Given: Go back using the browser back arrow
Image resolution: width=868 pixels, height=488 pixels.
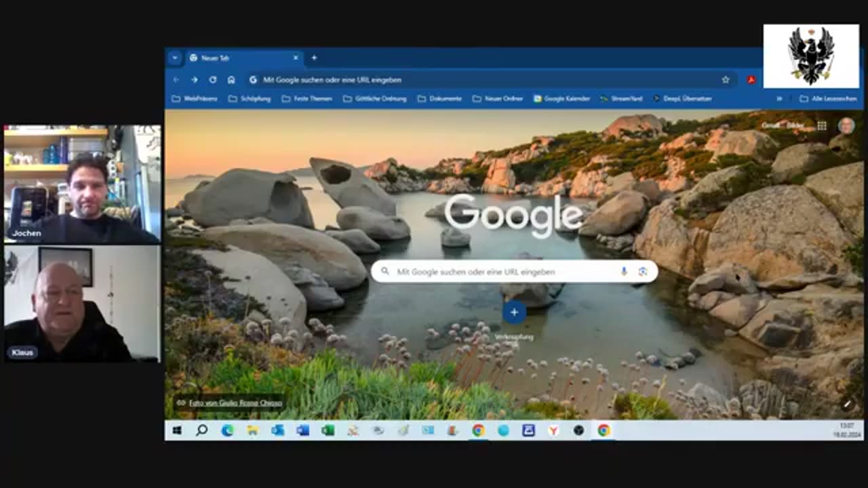Looking at the screenshot, I should [x=176, y=80].
